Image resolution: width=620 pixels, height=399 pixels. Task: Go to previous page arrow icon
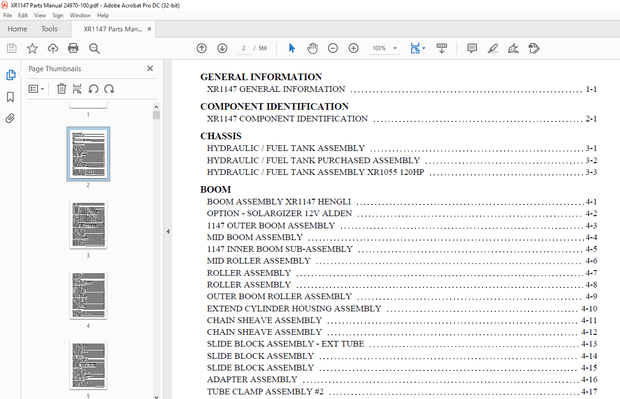pyautogui.click(x=202, y=48)
